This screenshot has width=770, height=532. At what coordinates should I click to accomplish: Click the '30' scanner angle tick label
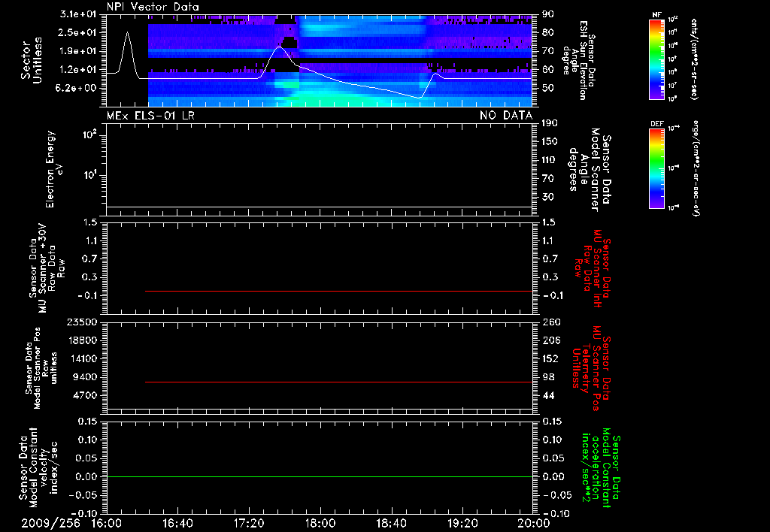click(x=548, y=197)
